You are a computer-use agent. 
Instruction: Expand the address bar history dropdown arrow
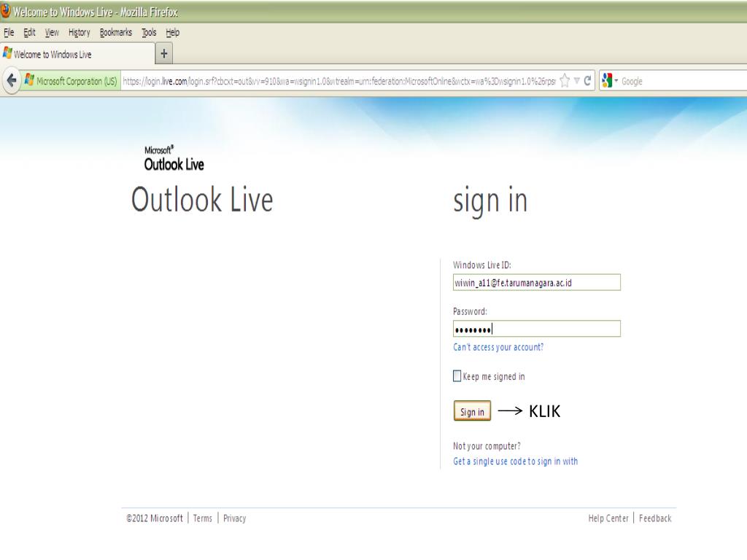click(576, 81)
